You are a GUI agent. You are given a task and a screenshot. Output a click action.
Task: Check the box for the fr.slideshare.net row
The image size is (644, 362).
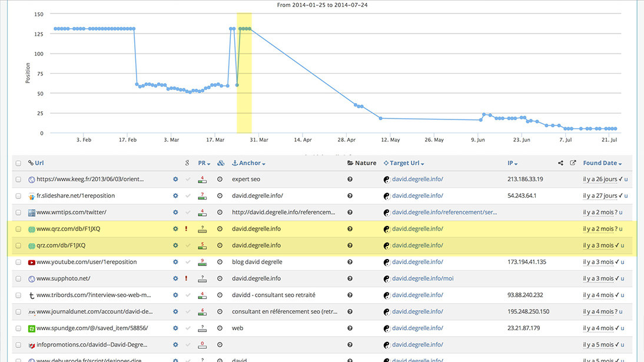click(x=18, y=195)
